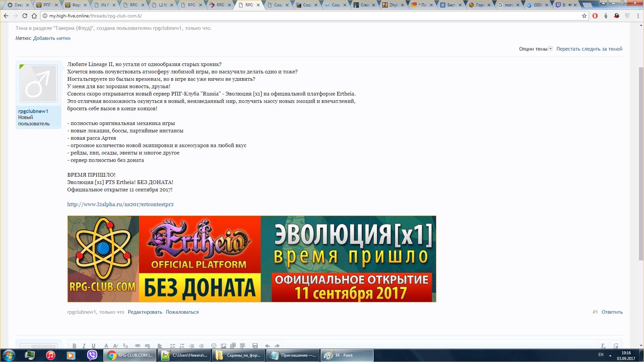Insert image icon in reply editor
Viewport: 644px width, 362px height.
(x=223, y=346)
